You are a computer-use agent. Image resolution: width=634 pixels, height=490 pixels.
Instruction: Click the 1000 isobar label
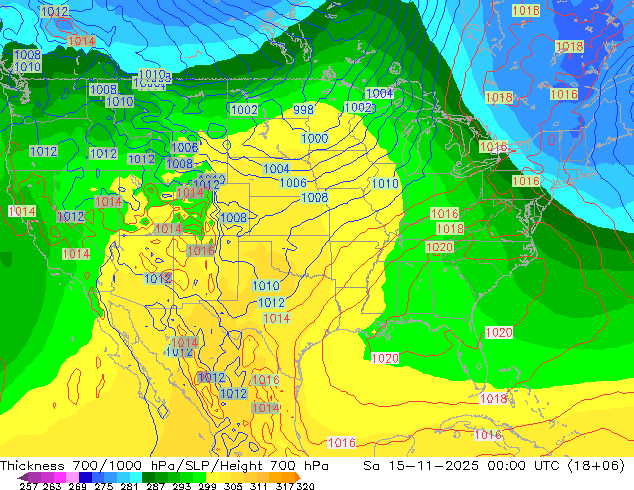coord(315,139)
